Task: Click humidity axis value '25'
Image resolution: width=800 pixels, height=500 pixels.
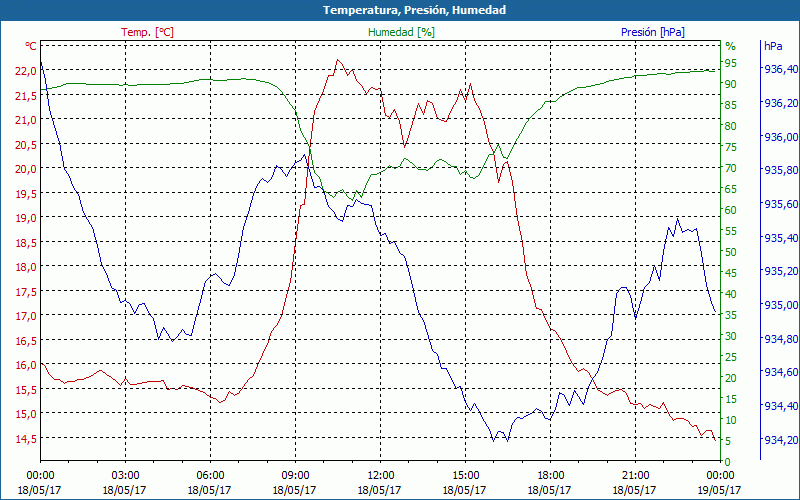Action: pos(731,357)
